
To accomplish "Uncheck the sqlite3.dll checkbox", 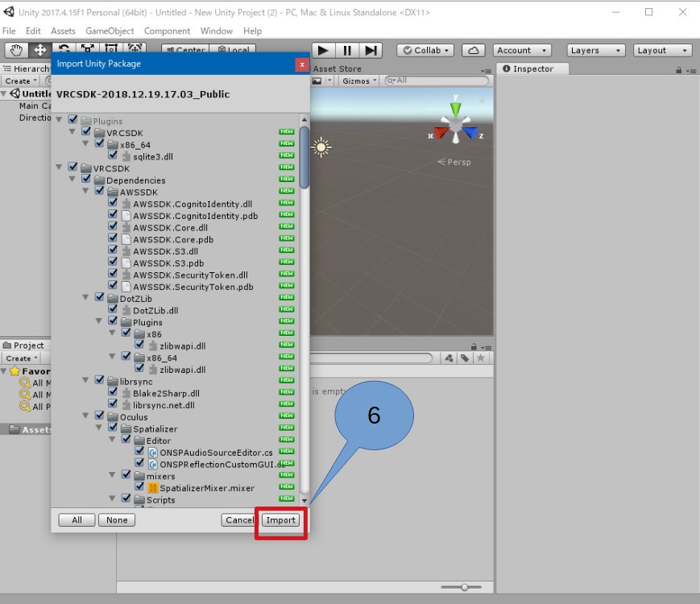I will (113, 157).
